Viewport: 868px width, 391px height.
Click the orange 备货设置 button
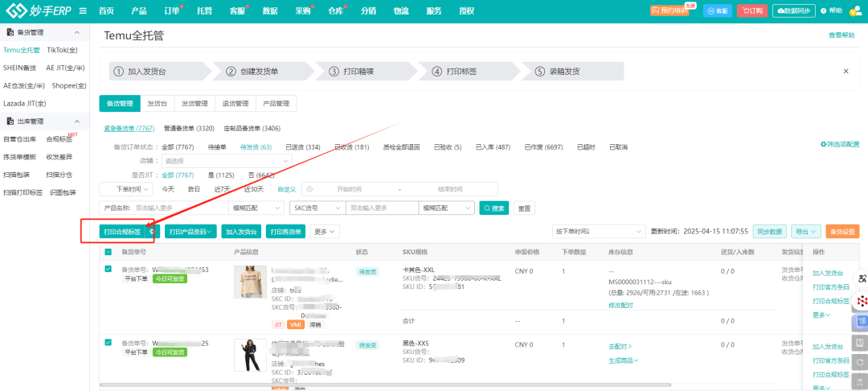tap(842, 231)
